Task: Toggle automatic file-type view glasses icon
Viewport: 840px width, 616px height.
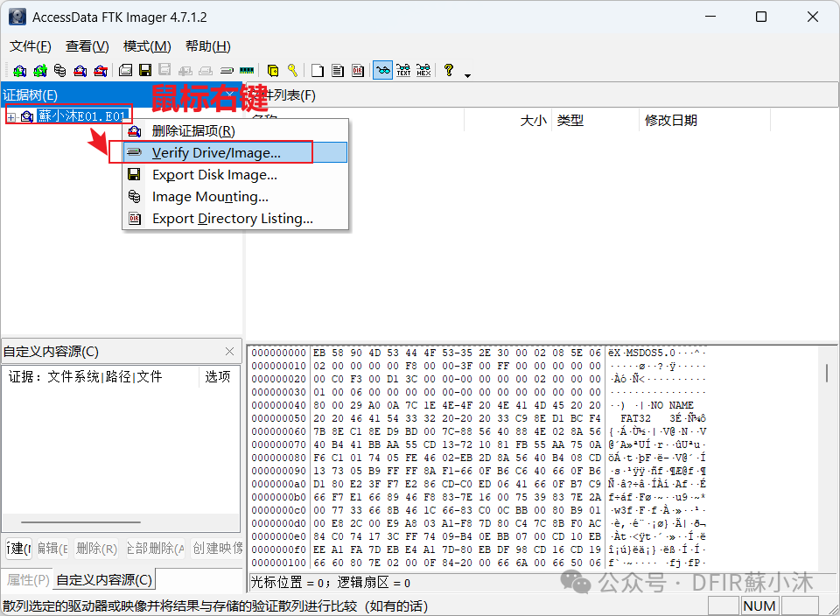Action: [x=382, y=70]
